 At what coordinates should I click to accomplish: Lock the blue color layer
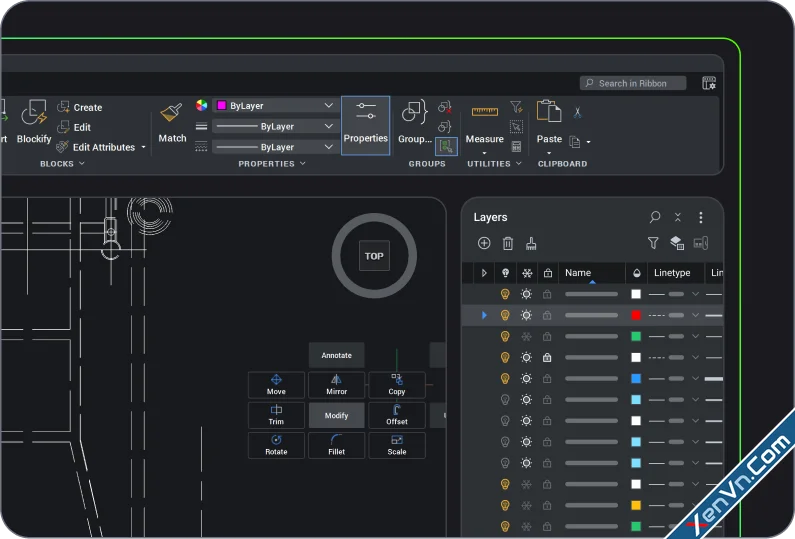tap(547, 379)
